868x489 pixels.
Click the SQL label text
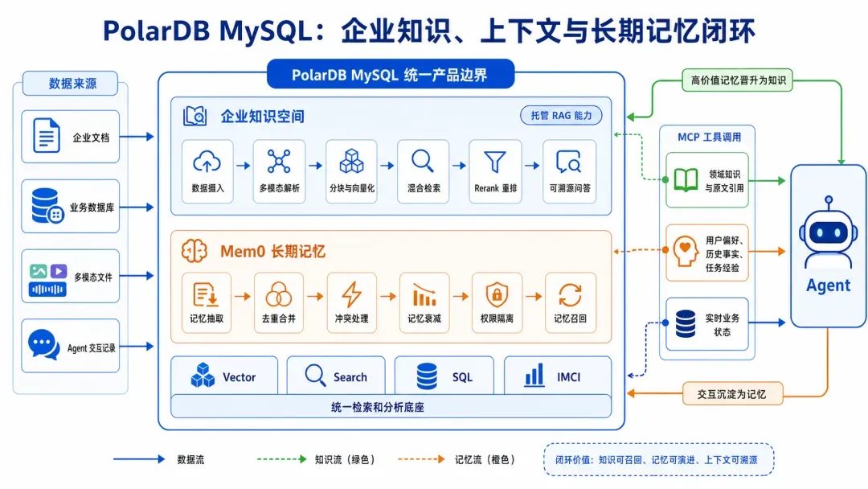462,377
